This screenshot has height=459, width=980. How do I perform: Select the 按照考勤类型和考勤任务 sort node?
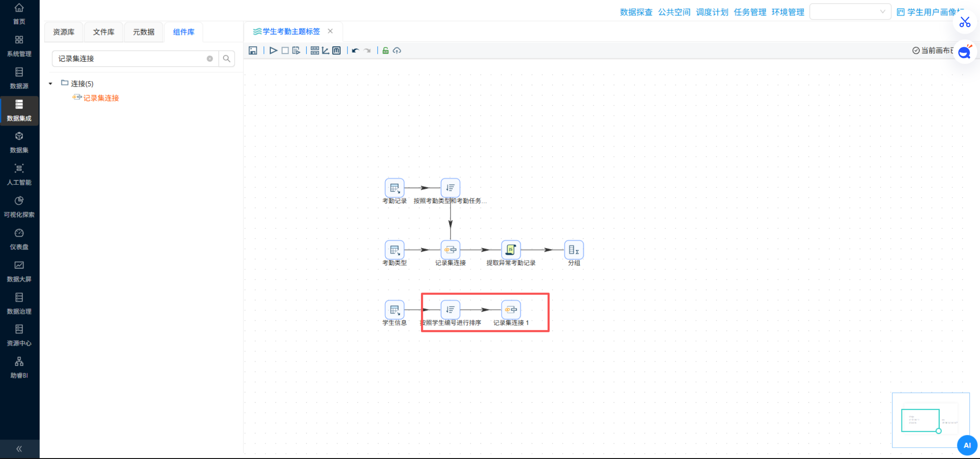[x=450, y=188]
